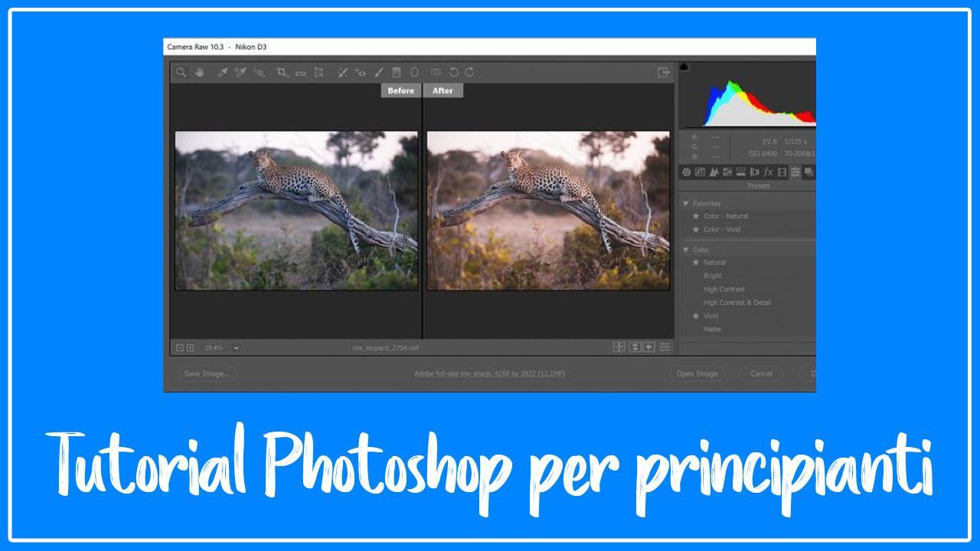
Task: Toggle favorite star for Natural preset
Action: (695, 262)
